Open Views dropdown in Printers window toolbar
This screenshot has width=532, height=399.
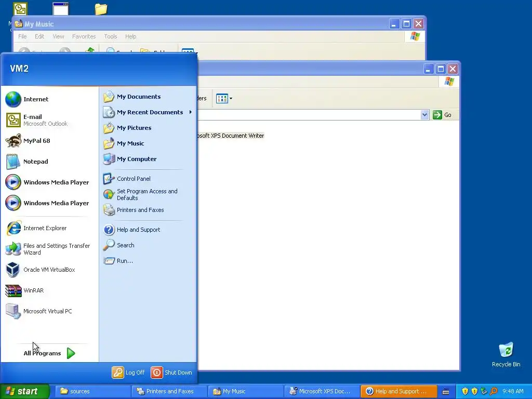(x=224, y=98)
